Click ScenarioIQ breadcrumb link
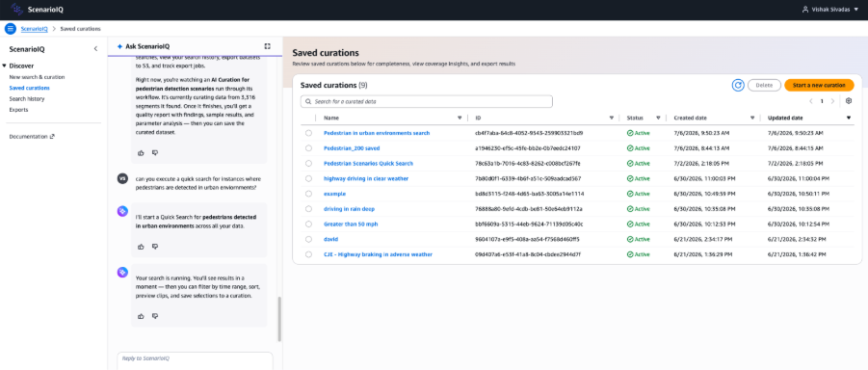 pyautogui.click(x=35, y=29)
